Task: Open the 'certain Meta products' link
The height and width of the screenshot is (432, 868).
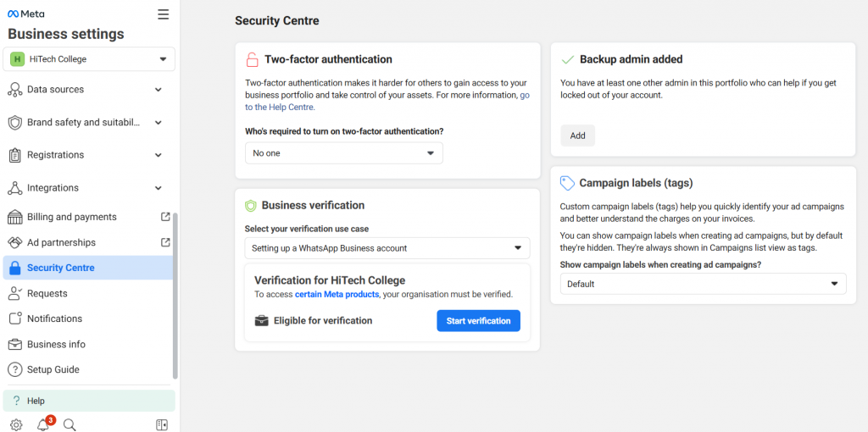Action: tap(337, 295)
